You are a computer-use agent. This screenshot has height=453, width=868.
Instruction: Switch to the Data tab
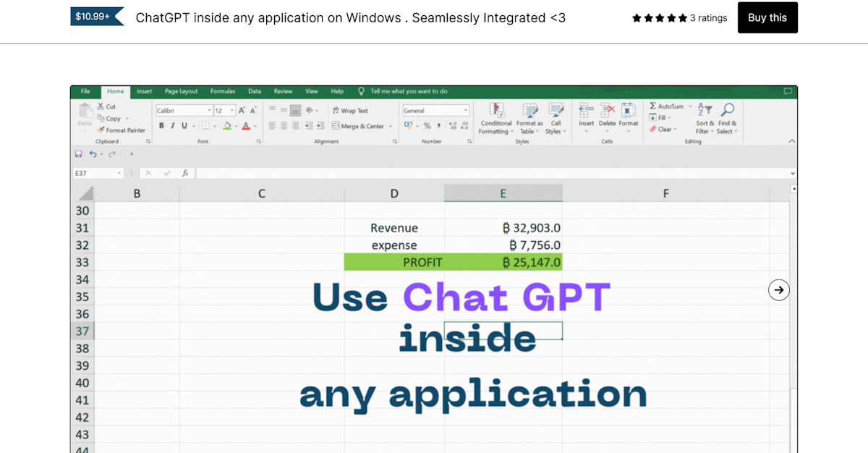click(x=255, y=92)
